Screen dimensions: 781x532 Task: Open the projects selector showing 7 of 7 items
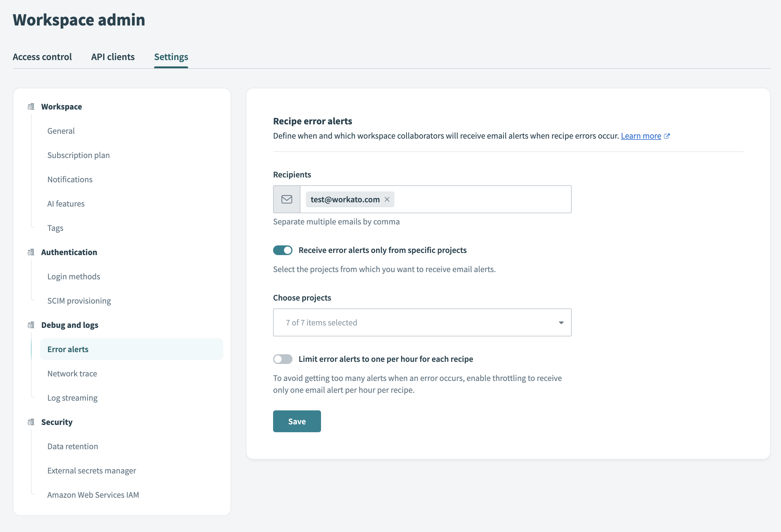422,322
